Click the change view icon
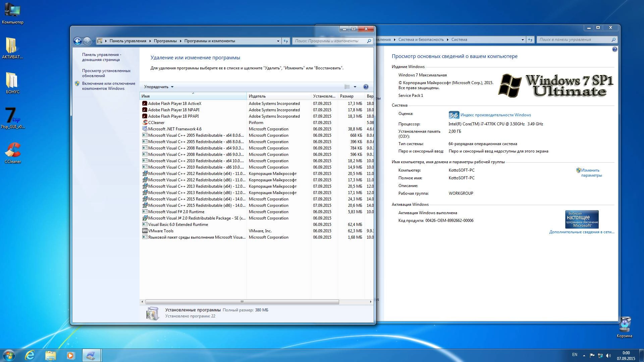The width and height of the screenshot is (644, 362). tap(347, 87)
